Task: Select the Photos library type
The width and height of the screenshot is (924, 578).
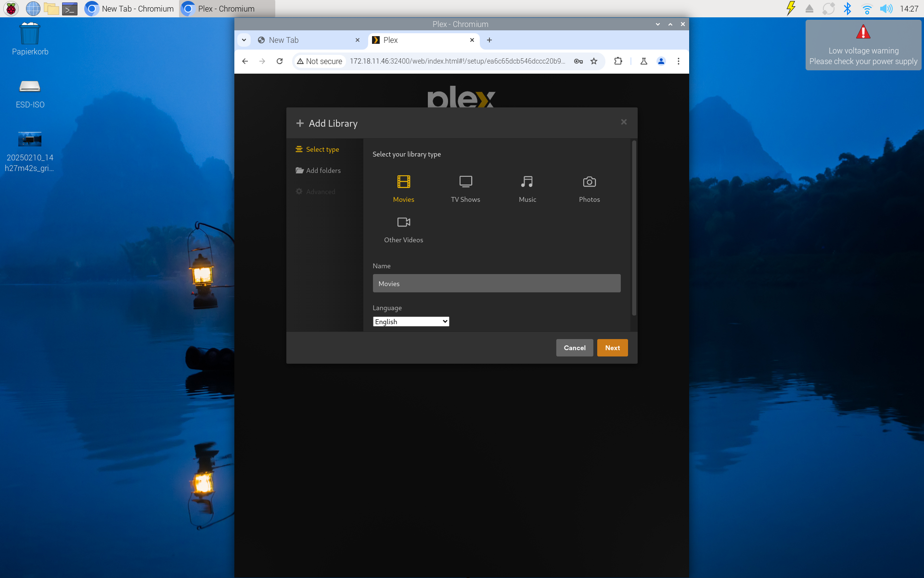Action: (590, 189)
